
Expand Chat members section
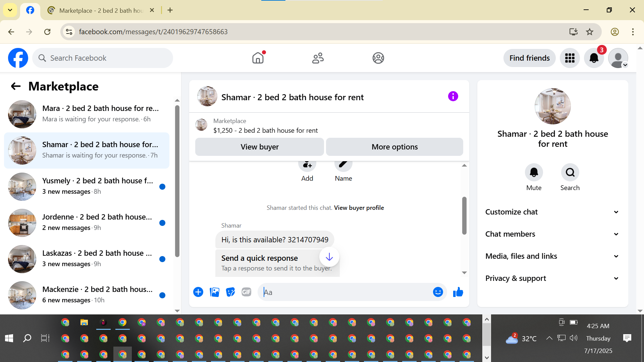point(552,234)
